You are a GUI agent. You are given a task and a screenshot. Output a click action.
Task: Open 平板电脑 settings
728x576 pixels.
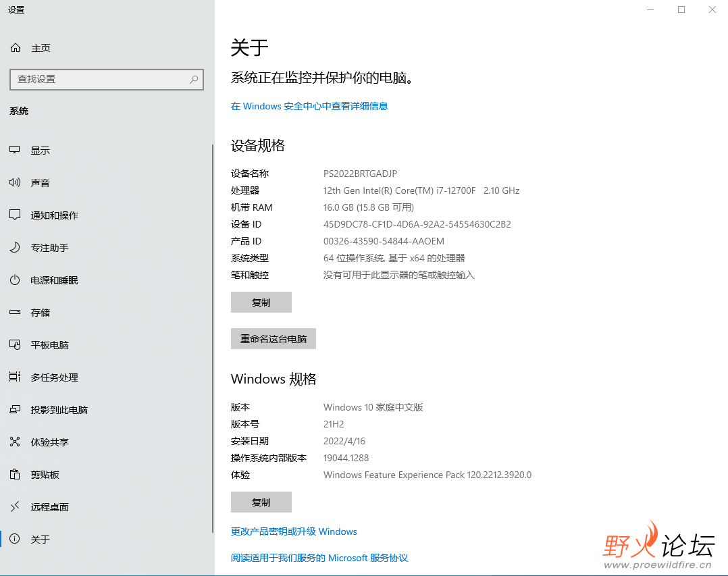pyautogui.click(x=106, y=345)
